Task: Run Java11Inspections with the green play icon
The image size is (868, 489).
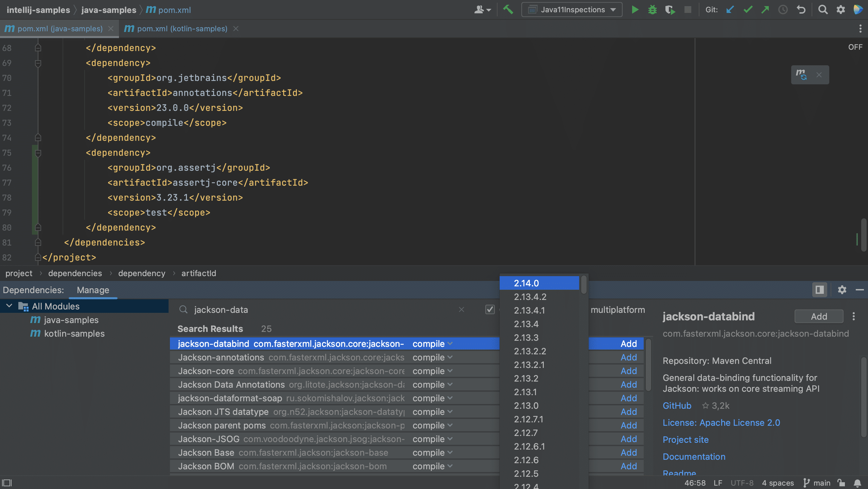Action: tap(635, 10)
